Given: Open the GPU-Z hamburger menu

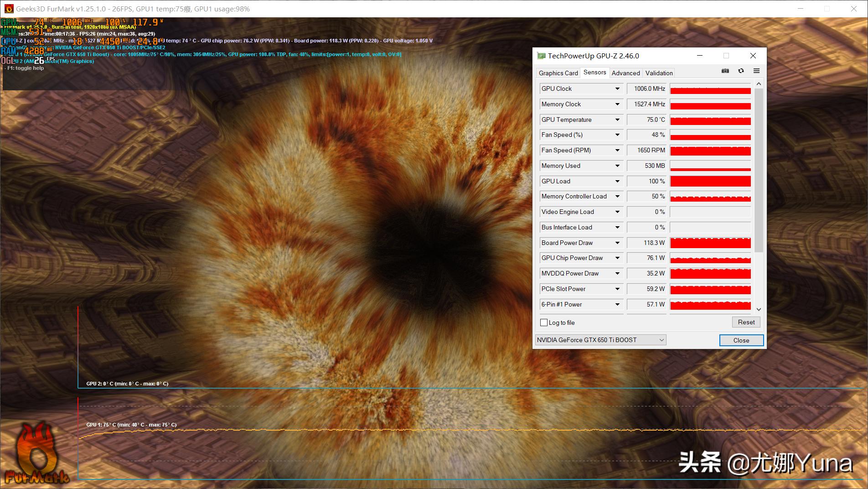Looking at the screenshot, I should pos(756,71).
